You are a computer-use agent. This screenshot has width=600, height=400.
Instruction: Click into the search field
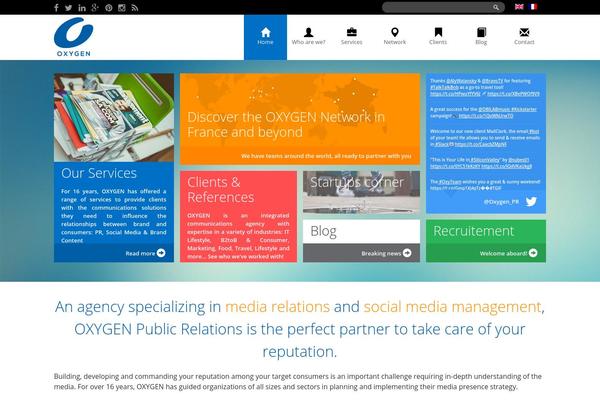click(x=437, y=7)
